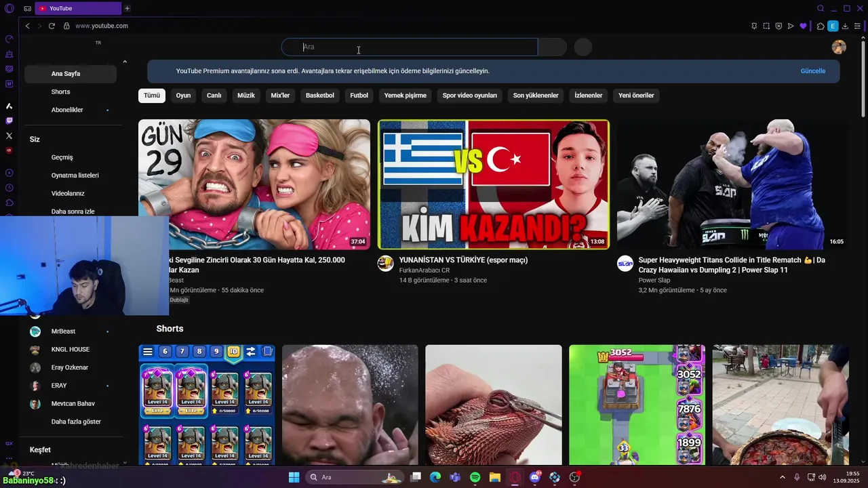Open Eray Ozkenar channel subscription
The image size is (868, 488).
71,367
